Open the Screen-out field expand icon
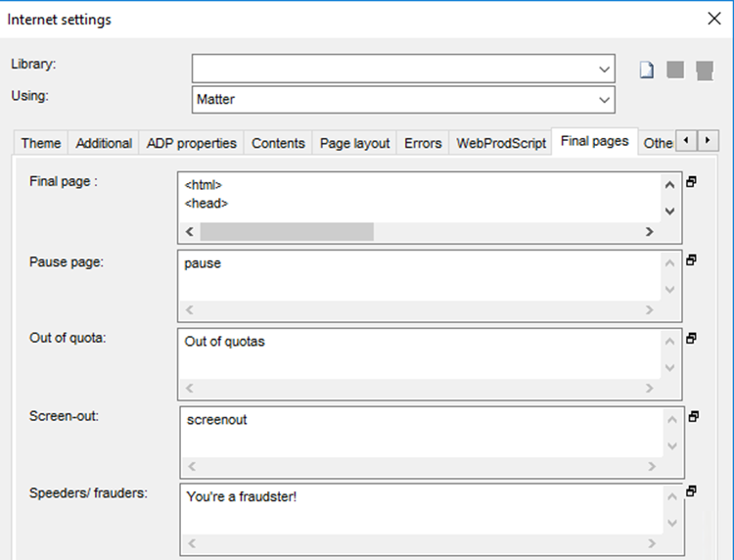 coord(692,416)
